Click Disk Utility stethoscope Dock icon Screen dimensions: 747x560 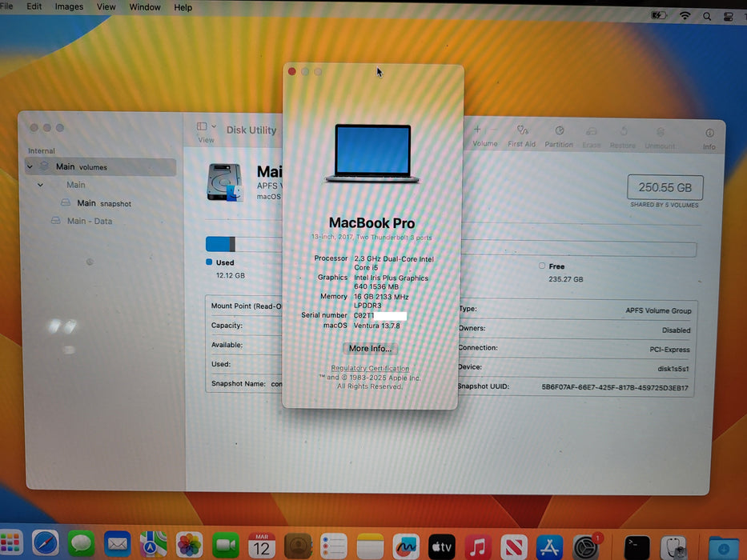(x=673, y=548)
